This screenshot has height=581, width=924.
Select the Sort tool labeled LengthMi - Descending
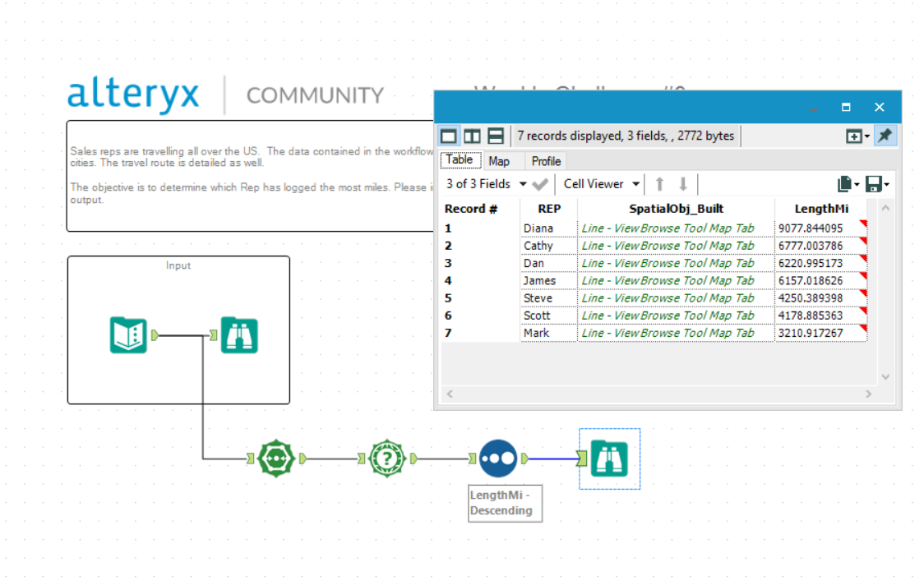click(498, 459)
